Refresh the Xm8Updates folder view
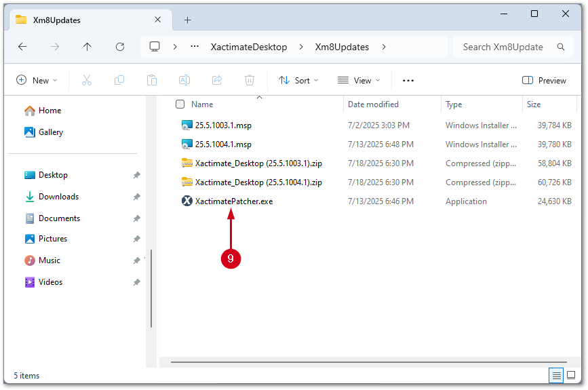Image resolution: width=588 pixels, height=390 pixels. (120, 47)
